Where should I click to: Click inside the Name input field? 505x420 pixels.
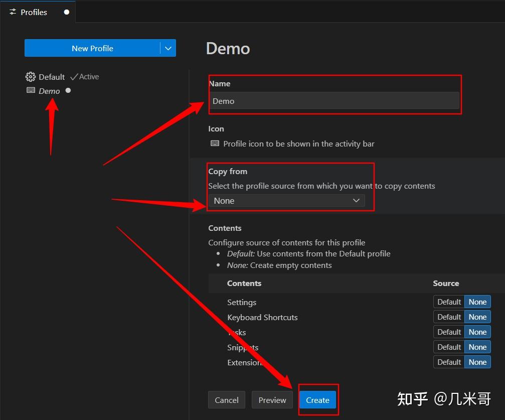point(333,101)
